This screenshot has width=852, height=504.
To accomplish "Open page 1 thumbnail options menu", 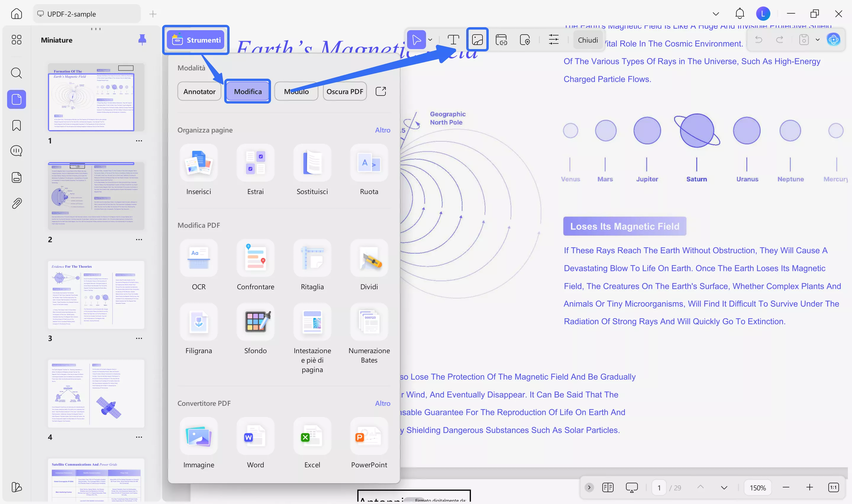I will coord(139,140).
